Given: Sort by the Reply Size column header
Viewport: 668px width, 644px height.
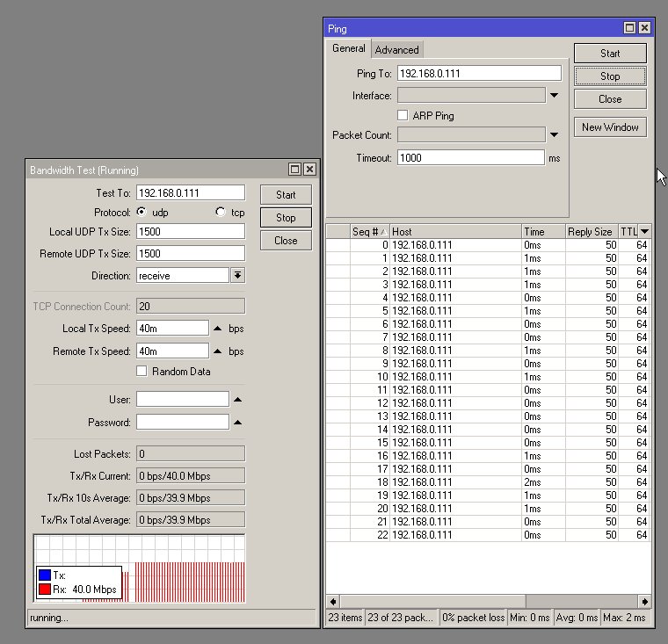Looking at the screenshot, I should pyautogui.click(x=592, y=232).
